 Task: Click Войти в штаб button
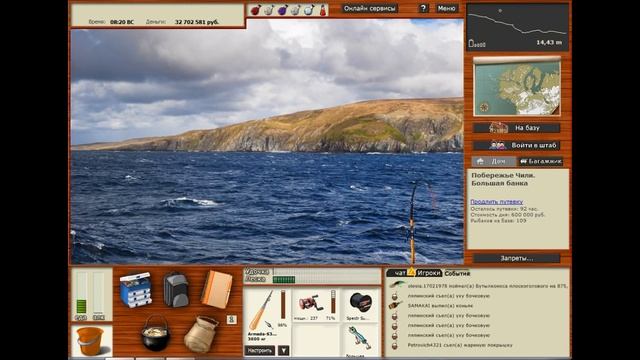point(516,145)
